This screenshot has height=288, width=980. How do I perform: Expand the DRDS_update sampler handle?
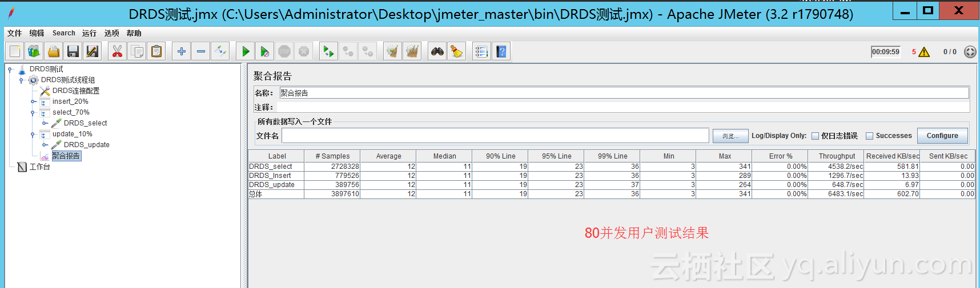(x=45, y=145)
